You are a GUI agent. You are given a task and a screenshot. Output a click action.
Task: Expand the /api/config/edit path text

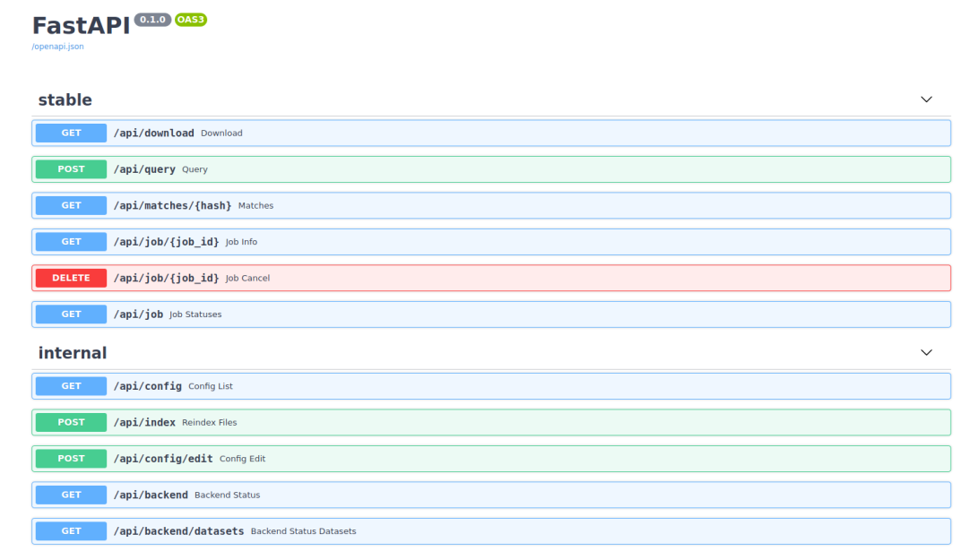163,459
